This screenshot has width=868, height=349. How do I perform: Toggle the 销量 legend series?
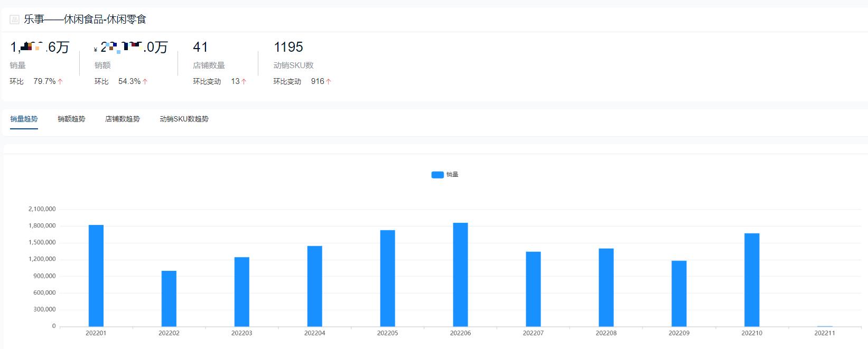click(452, 175)
